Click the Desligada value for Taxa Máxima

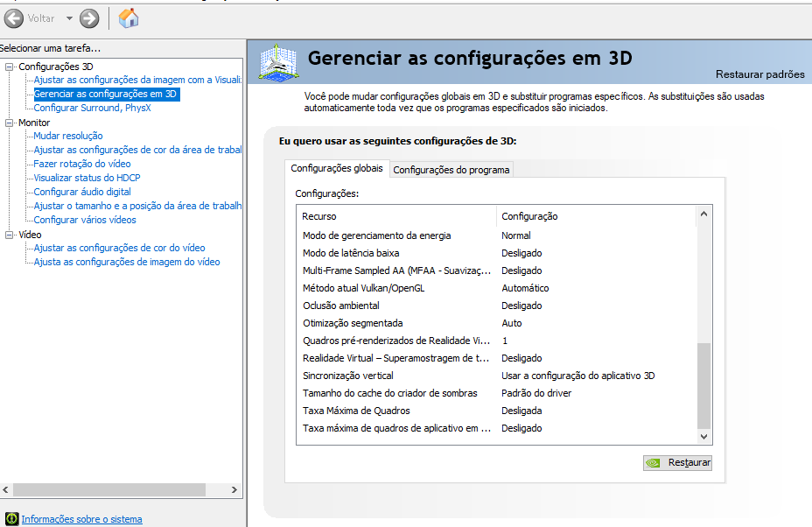[x=521, y=411]
